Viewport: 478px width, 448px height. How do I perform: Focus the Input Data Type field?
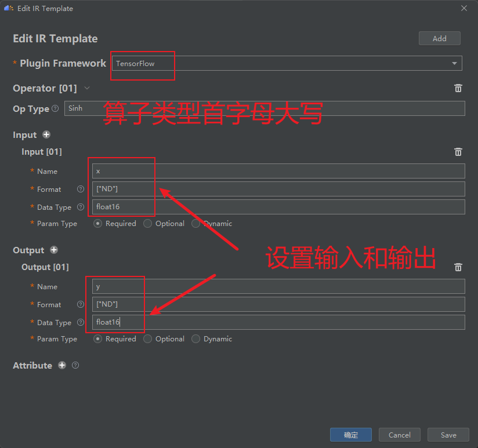[278, 207]
